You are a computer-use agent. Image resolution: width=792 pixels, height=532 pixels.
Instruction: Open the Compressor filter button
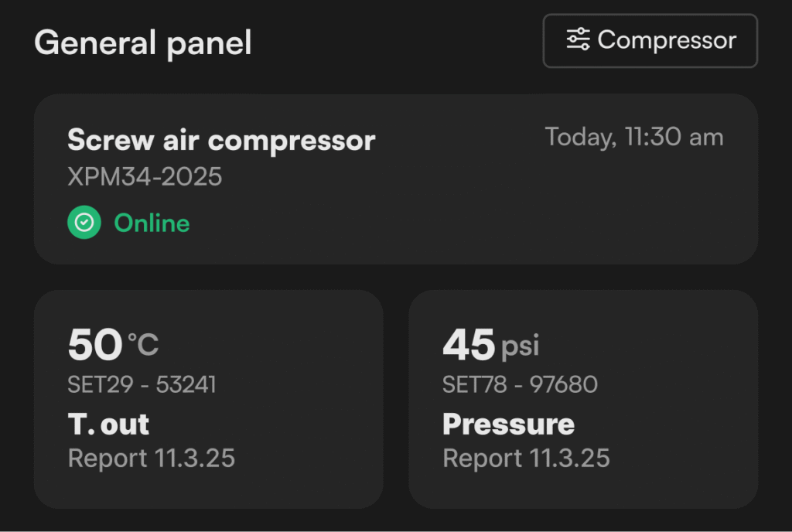[x=650, y=41]
